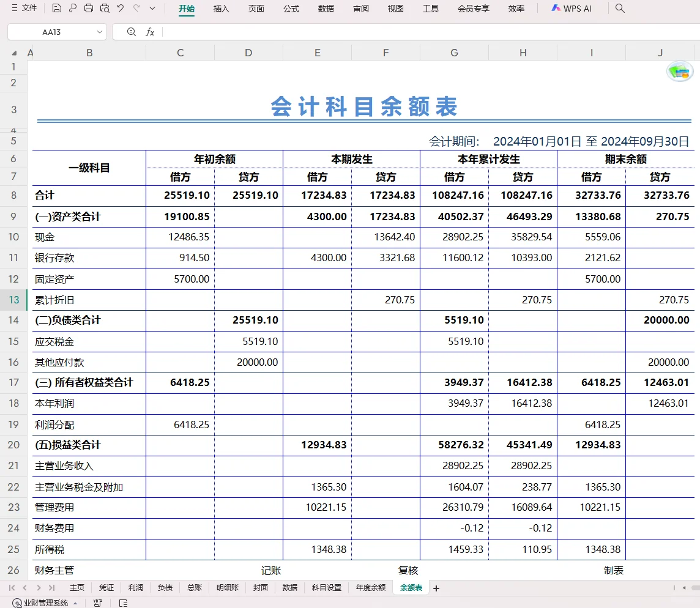Open the 工具 ribbon tab

coord(430,9)
